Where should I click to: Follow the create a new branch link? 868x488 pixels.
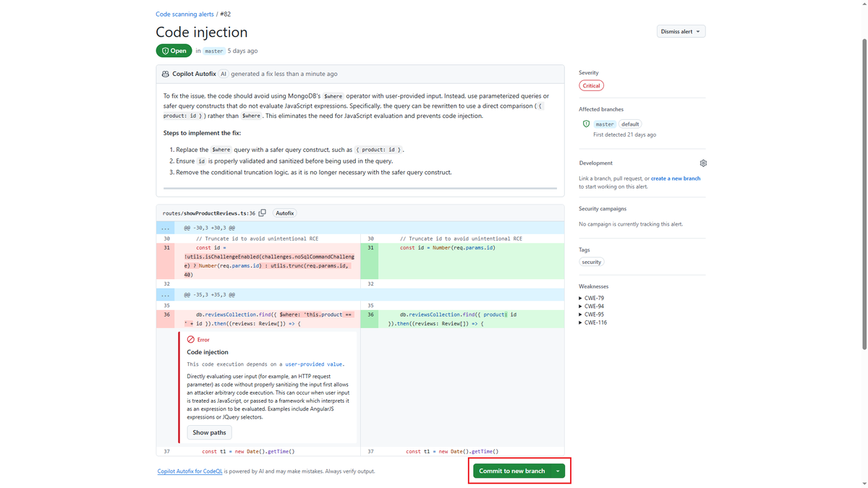click(x=676, y=179)
